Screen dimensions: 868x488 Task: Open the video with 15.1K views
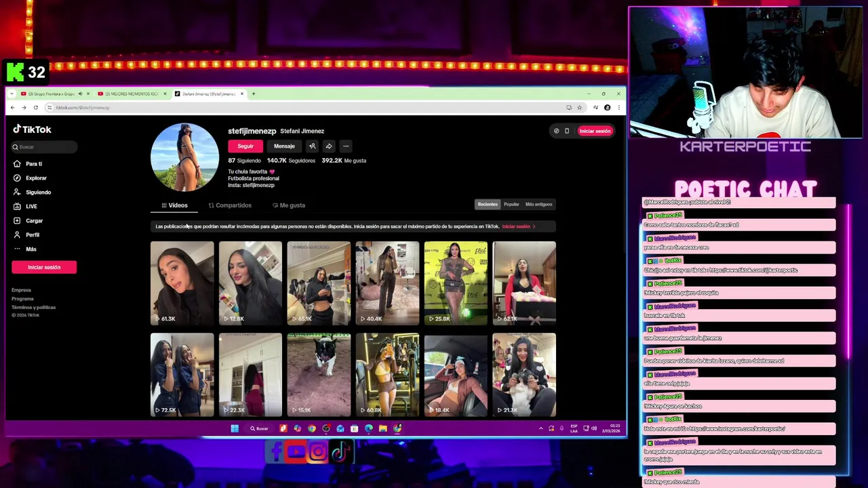(x=319, y=374)
